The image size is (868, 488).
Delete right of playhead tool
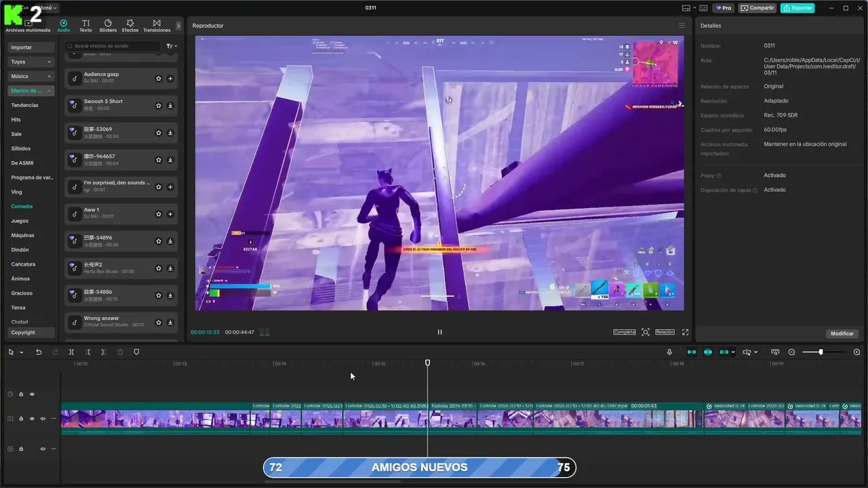point(103,352)
